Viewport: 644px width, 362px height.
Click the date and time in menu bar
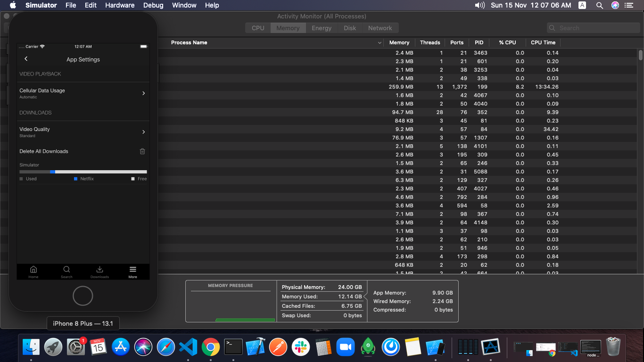pyautogui.click(x=530, y=5)
